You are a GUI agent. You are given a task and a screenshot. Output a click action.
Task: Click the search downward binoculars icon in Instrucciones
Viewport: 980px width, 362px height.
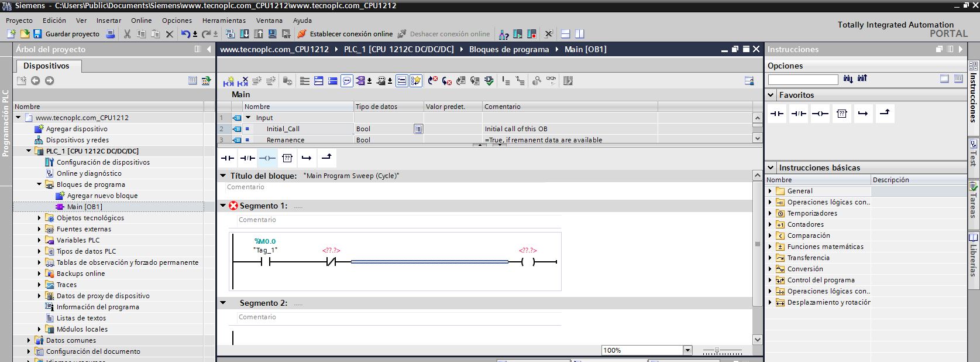point(848,79)
